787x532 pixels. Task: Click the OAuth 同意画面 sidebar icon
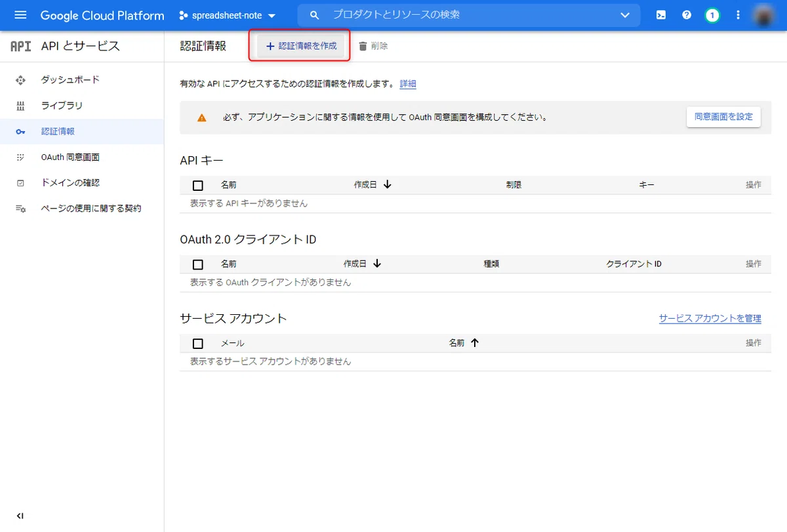point(20,157)
